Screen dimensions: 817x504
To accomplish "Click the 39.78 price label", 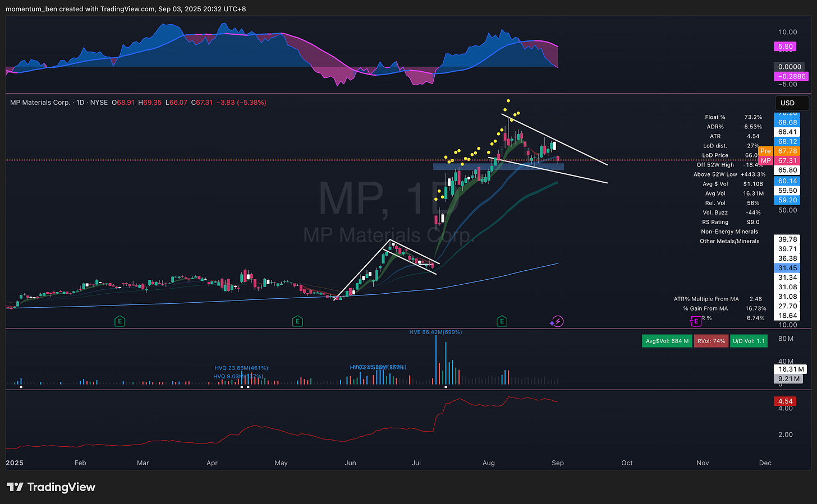I will tap(788, 239).
